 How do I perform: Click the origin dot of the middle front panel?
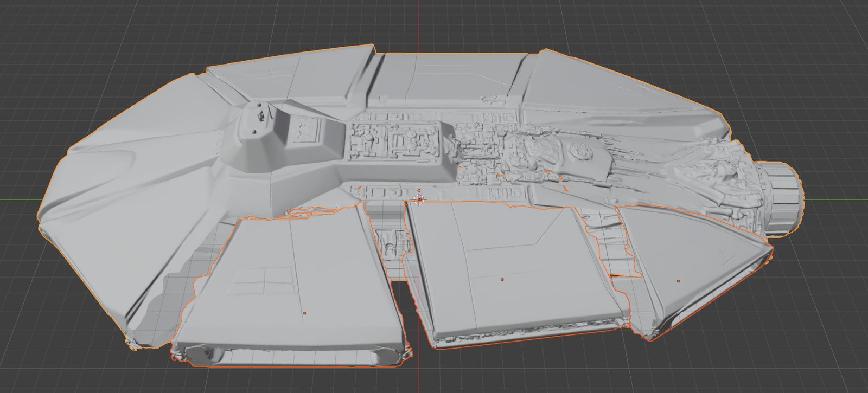502,279
